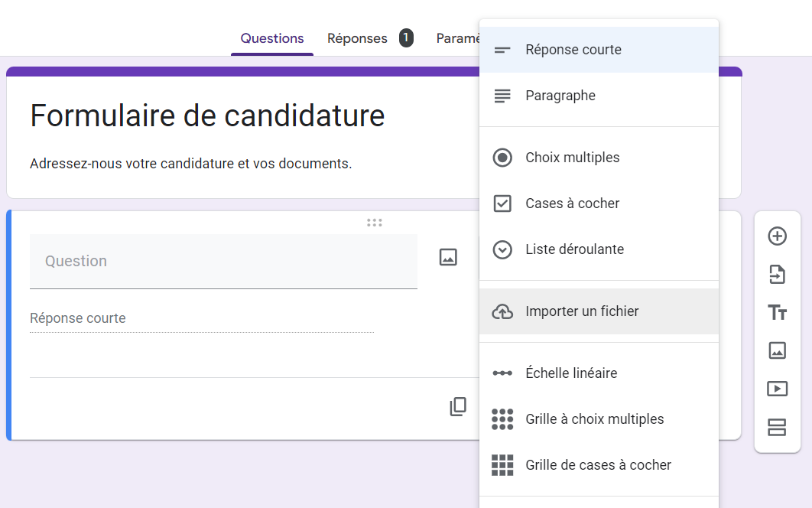Choose the Choix multiples question type
Image resolution: width=812 pixels, height=508 pixels.
click(x=572, y=158)
